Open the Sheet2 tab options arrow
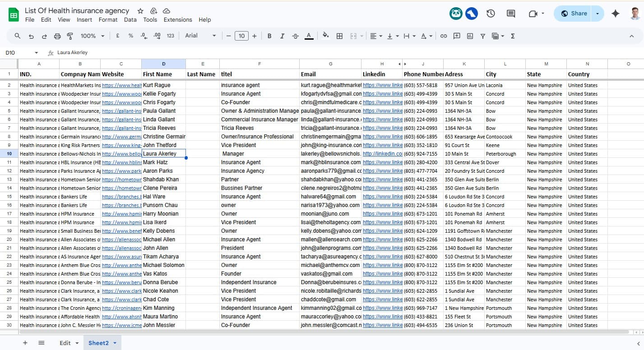This screenshot has height=350, width=644. point(115,343)
